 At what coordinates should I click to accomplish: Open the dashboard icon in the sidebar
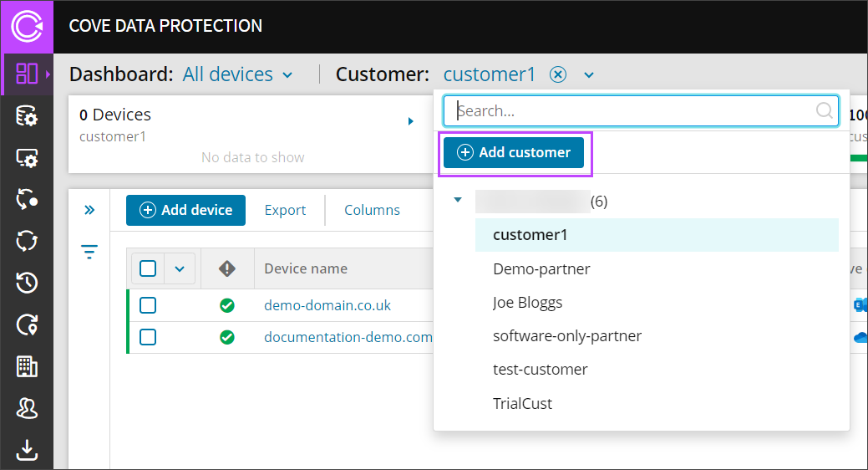27,74
